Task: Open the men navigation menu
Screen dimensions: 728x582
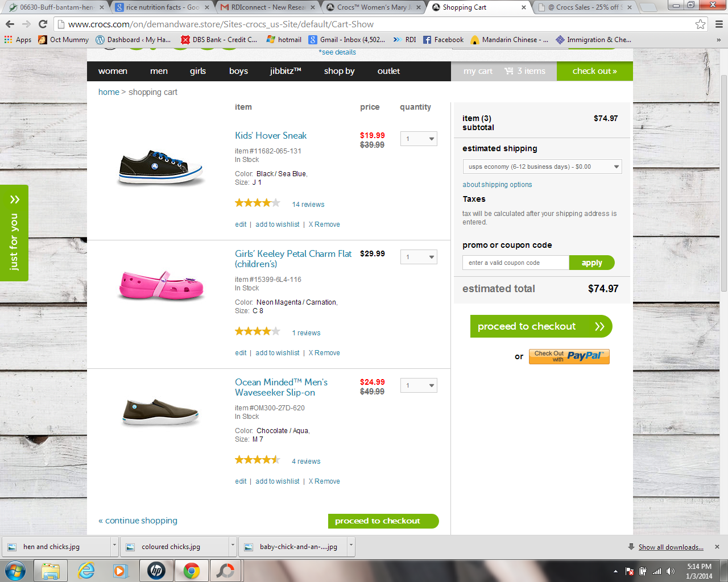Action: [x=159, y=71]
